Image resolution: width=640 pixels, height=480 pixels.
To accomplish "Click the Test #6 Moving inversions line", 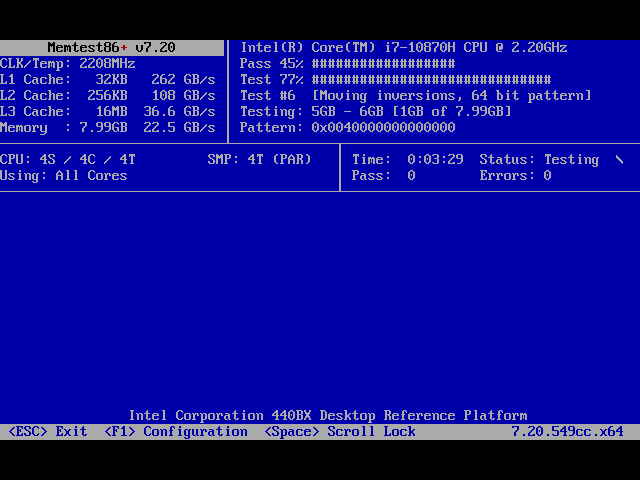I will coord(416,96).
